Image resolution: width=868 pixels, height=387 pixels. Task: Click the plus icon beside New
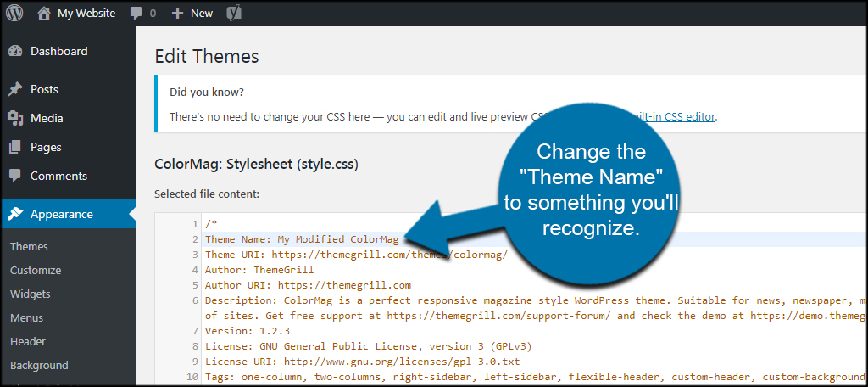pos(176,14)
